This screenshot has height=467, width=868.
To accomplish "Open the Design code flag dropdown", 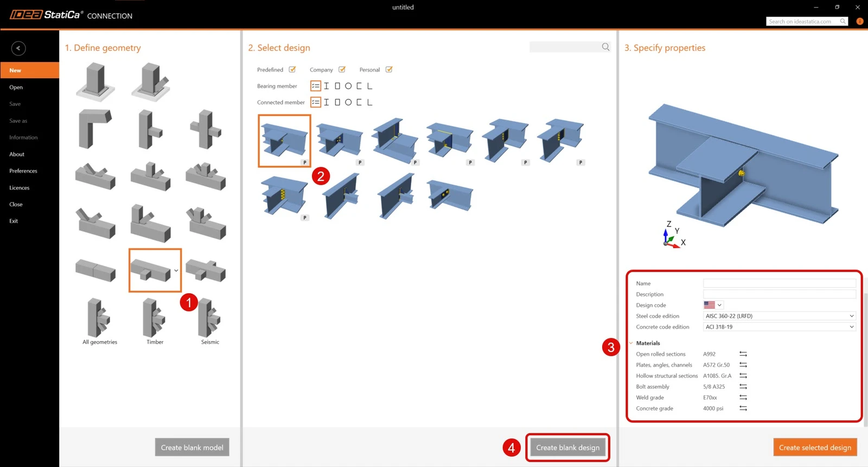I will (x=713, y=305).
